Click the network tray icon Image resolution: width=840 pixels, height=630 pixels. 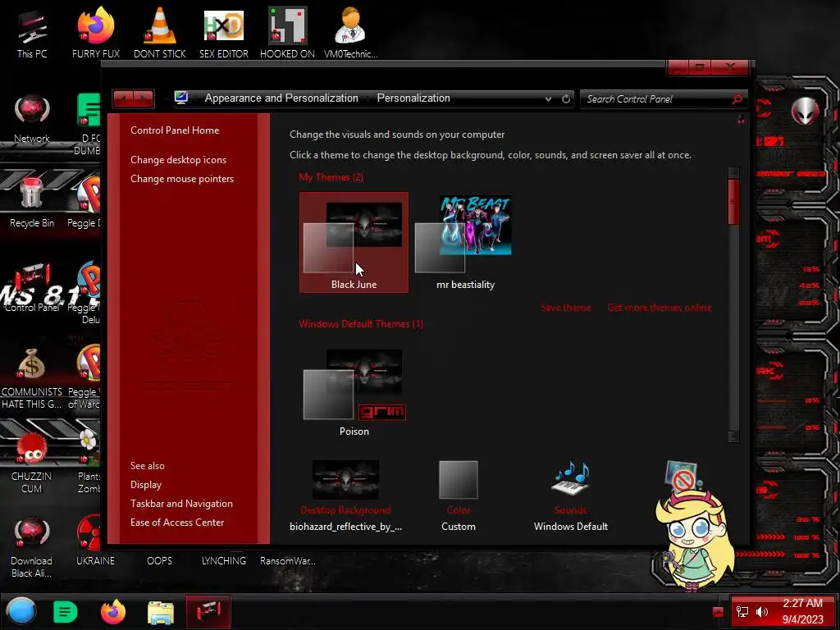pos(742,612)
